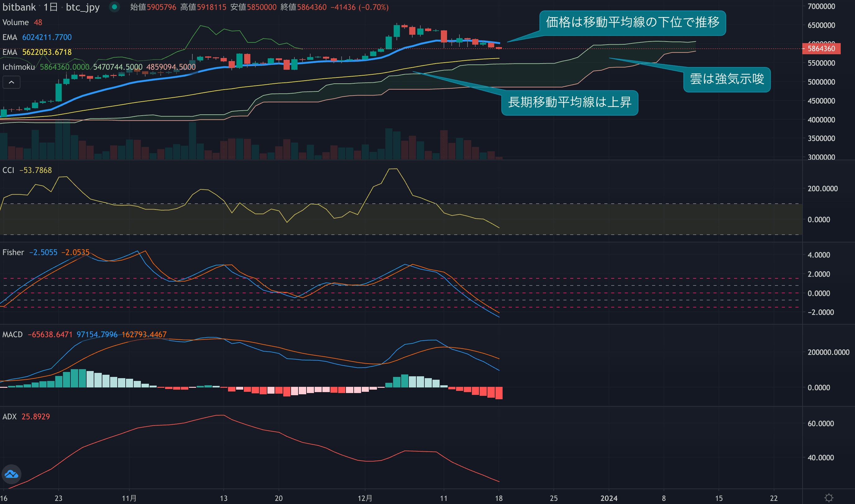855x504 pixels.
Task: Select the MACD indicator label
Action: click(x=13, y=334)
